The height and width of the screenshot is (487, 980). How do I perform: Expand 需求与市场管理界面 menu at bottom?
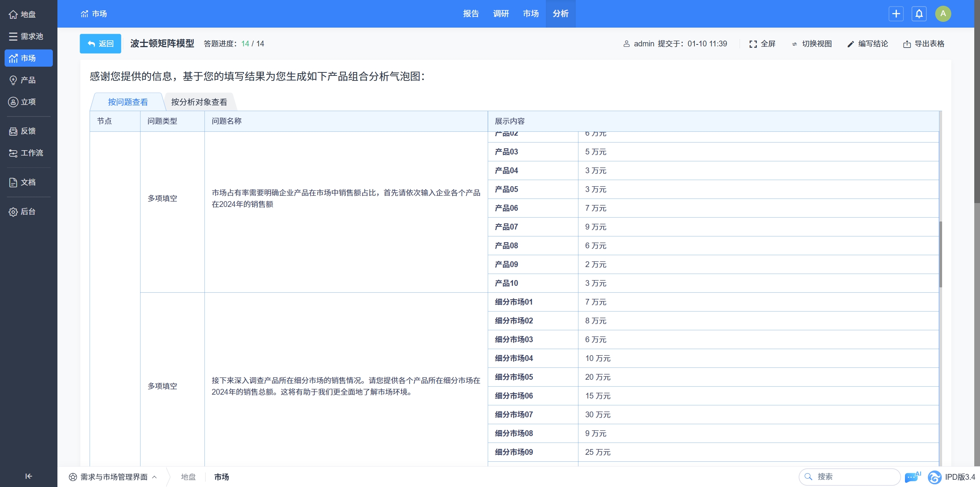click(113, 477)
